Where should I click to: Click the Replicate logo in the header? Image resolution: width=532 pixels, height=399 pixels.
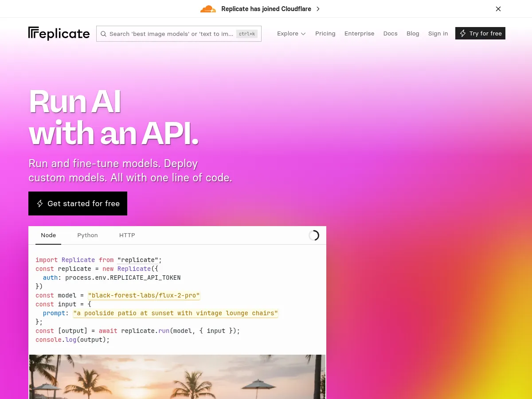tap(59, 33)
